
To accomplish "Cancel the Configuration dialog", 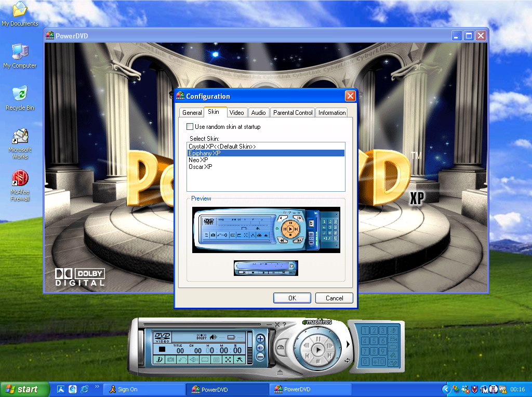I will pyautogui.click(x=334, y=298).
